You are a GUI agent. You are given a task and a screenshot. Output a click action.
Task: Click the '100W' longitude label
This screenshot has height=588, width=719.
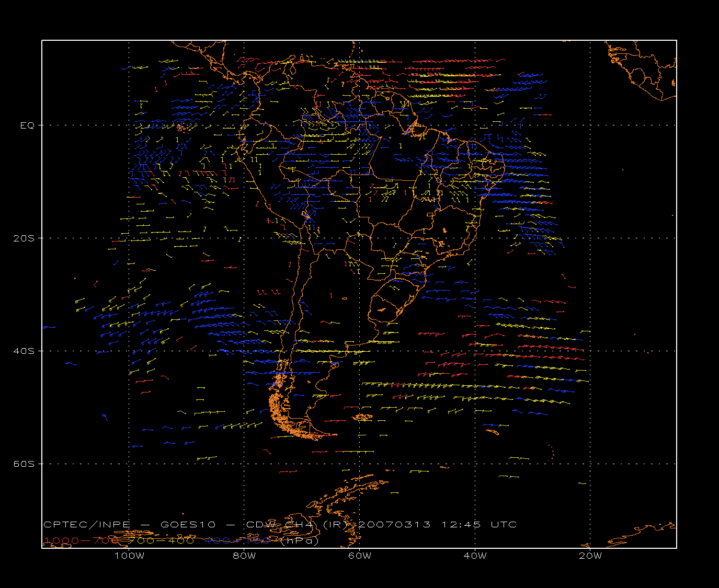coord(129,556)
